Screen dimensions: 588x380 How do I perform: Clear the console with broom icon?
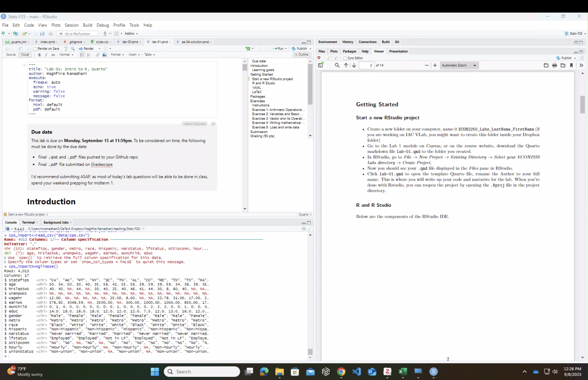click(309, 229)
